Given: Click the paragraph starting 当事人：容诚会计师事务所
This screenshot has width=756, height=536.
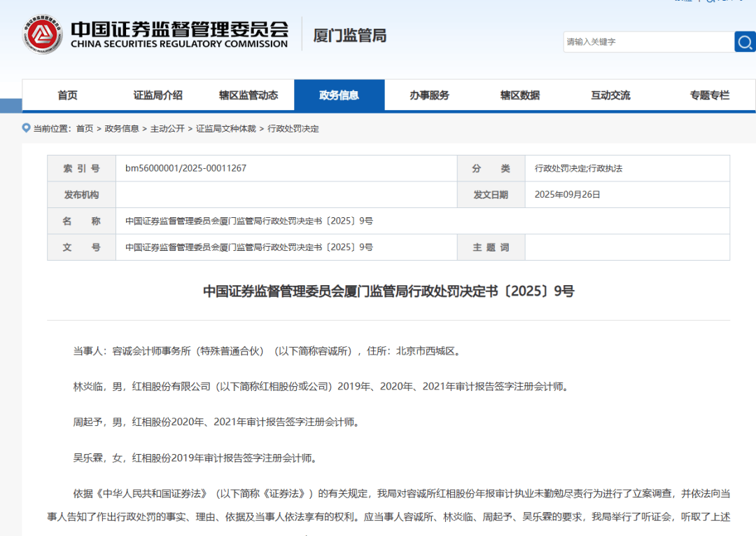Looking at the screenshot, I should pos(269,351).
